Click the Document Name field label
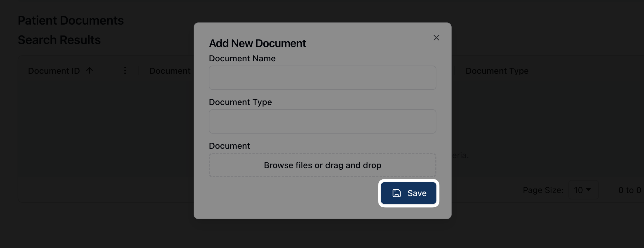Image resolution: width=644 pixels, height=248 pixels. [x=242, y=58]
